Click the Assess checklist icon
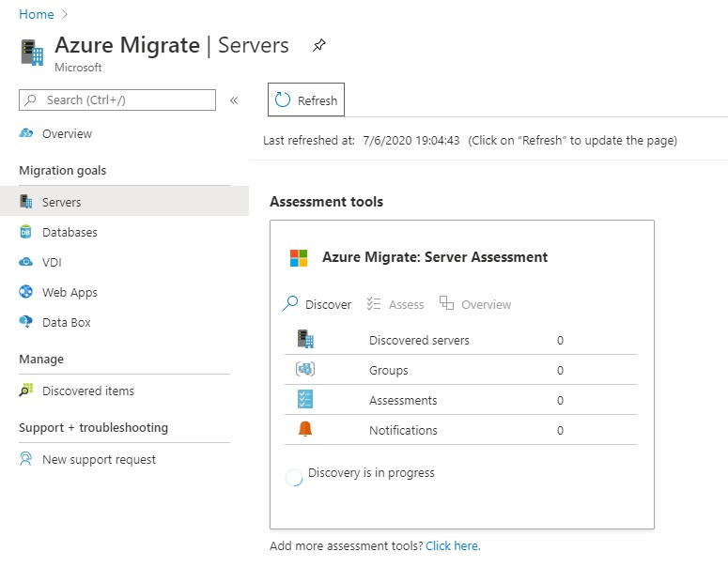 point(374,303)
